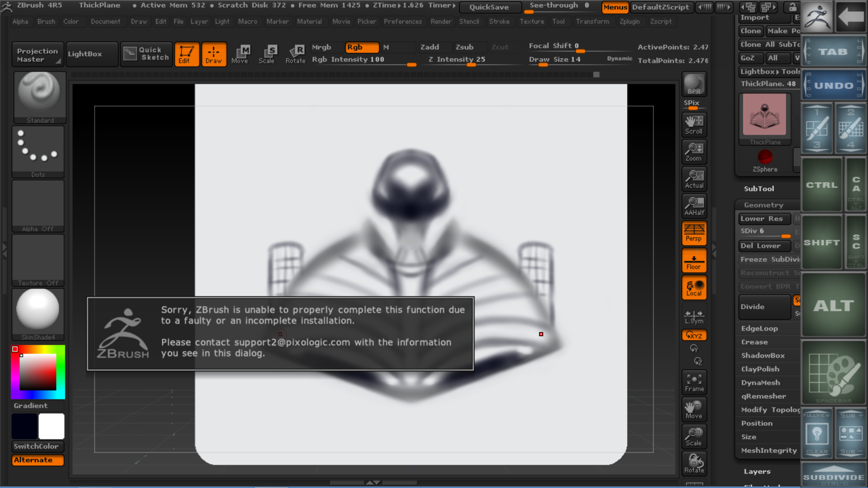Screen dimensions: 868x488
Task: Click the Zoom canvas icon
Action: pyautogui.click(x=694, y=152)
